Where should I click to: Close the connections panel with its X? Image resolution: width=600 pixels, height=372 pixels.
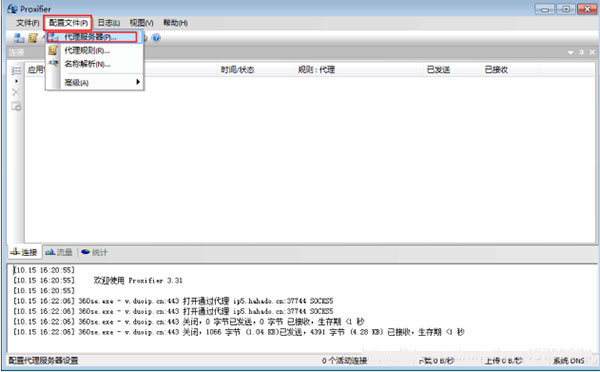pyautogui.click(x=592, y=52)
